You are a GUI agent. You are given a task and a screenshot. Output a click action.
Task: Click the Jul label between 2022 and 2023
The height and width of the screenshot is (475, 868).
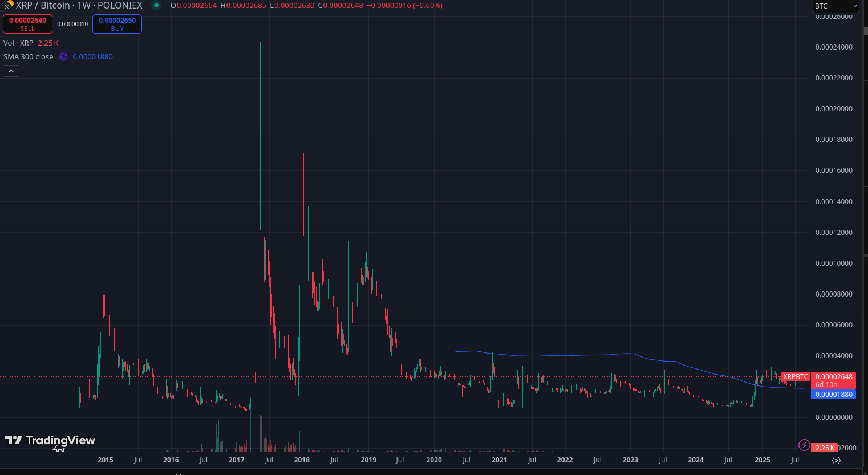597,460
